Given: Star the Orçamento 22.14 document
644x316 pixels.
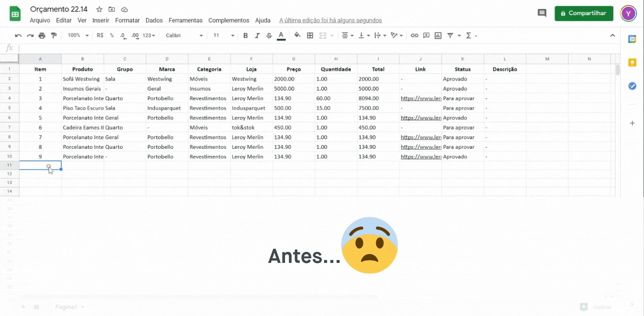Looking at the screenshot, I should click(99, 9).
